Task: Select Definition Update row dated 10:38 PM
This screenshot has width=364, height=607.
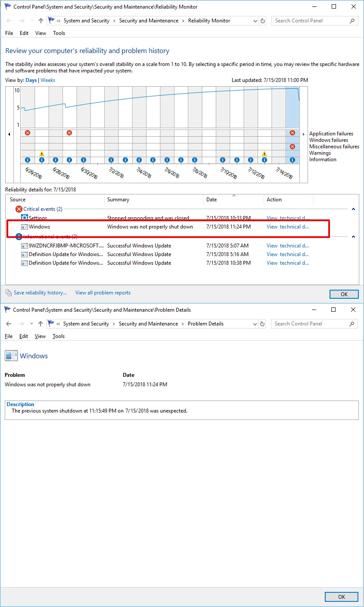Action: (x=182, y=263)
